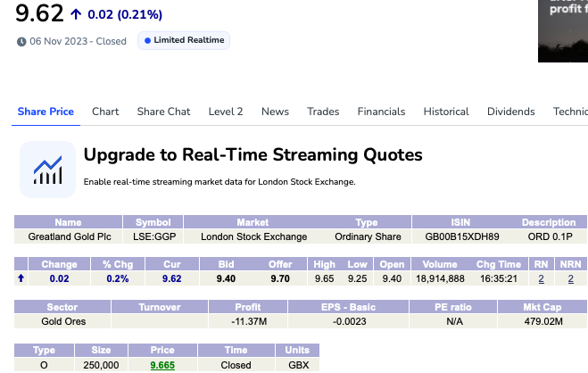
Task: Click the ISIN value GB00B15XDH89
Action: tap(462, 237)
